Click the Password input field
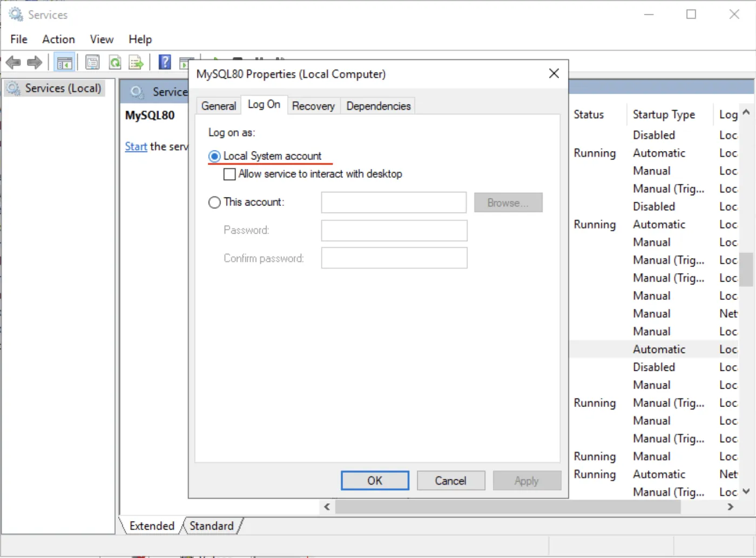 (394, 230)
